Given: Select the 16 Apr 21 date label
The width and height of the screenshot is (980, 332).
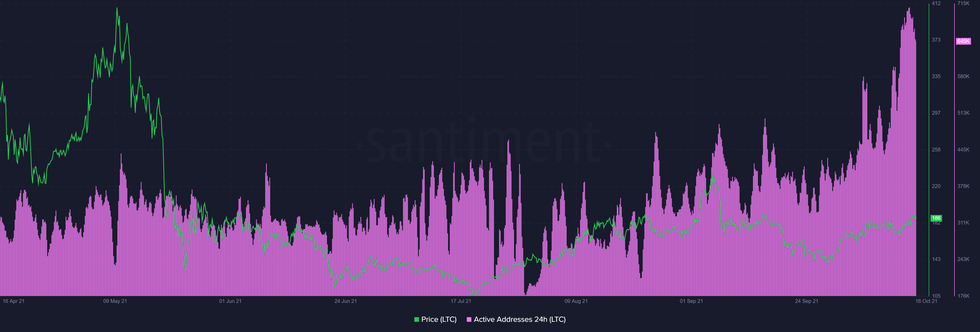Looking at the screenshot, I should click(13, 301).
